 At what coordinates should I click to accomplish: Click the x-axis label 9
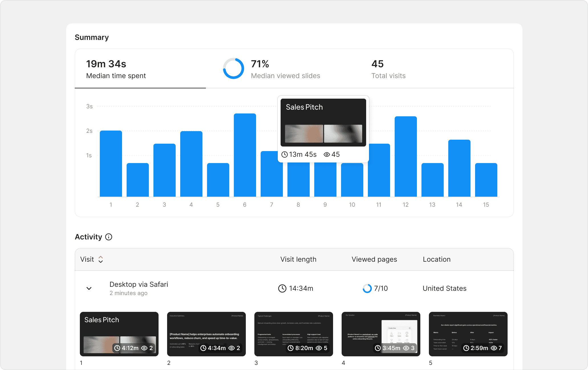coord(325,205)
